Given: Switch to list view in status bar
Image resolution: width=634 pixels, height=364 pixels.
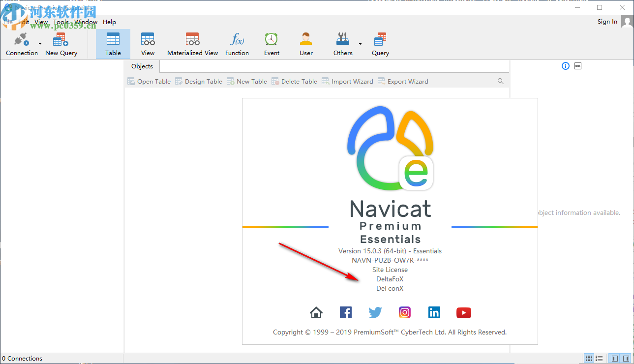Looking at the screenshot, I should coord(599,358).
